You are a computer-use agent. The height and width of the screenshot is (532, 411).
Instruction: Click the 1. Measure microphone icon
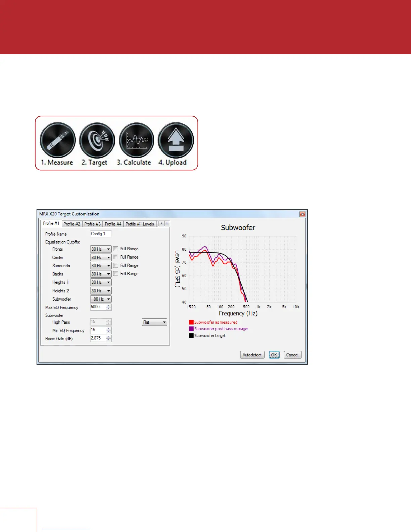[57, 140]
